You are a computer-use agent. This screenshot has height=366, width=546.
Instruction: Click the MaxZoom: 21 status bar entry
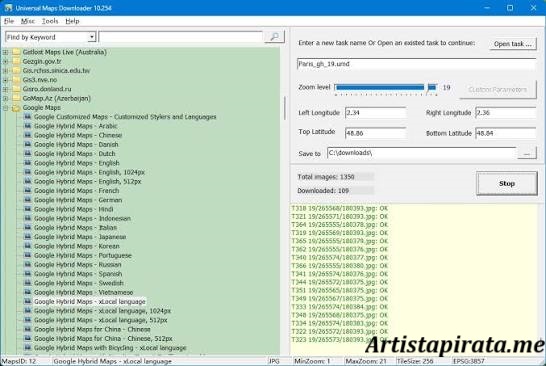coord(366,361)
